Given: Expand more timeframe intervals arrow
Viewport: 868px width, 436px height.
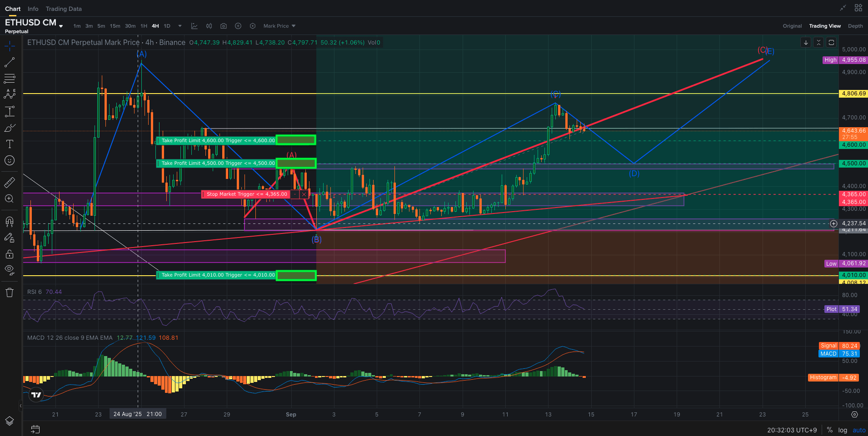Looking at the screenshot, I should pyautogui.click(x=180, y=26).
